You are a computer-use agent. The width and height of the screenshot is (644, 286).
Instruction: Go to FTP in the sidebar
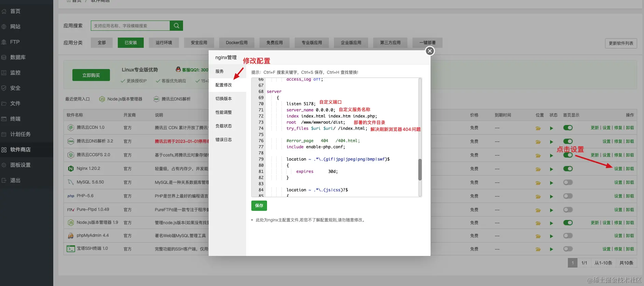(15, 42)
